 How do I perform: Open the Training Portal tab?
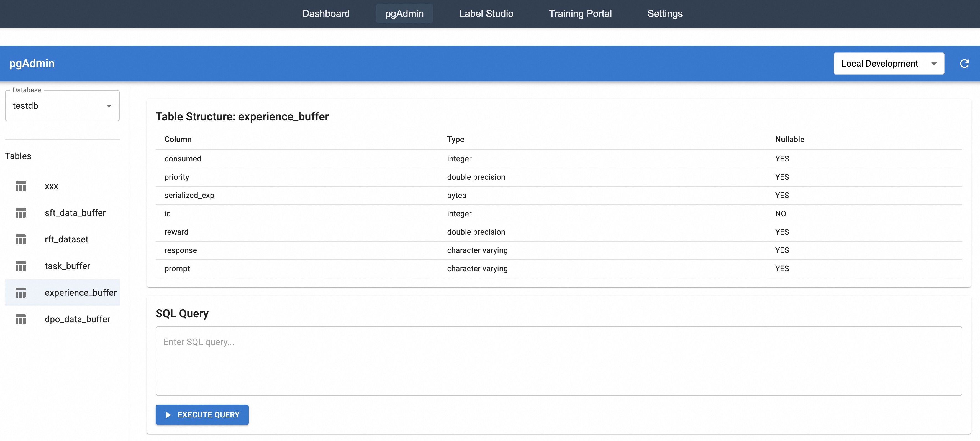[x=580, y=14]
